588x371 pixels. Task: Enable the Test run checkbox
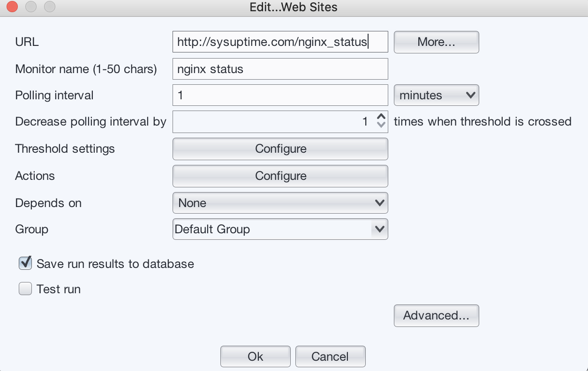(x=25, y=289)
